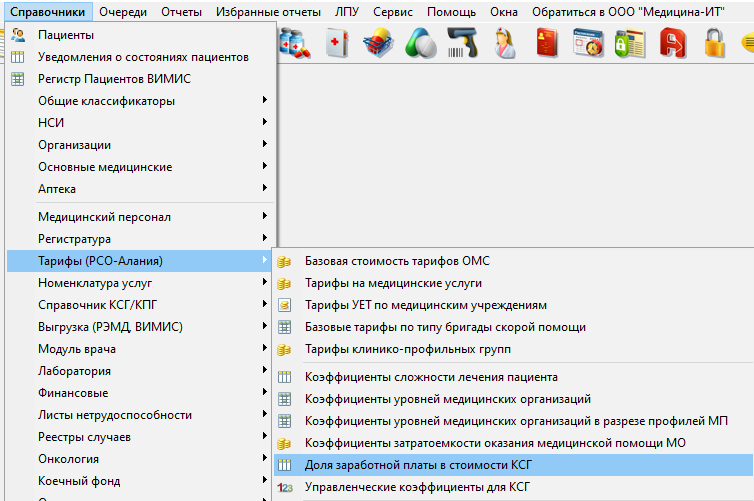This screenshot has width=754, height=501.
Task: Click the green and white pills icon
Action: (x=420, y=43)
